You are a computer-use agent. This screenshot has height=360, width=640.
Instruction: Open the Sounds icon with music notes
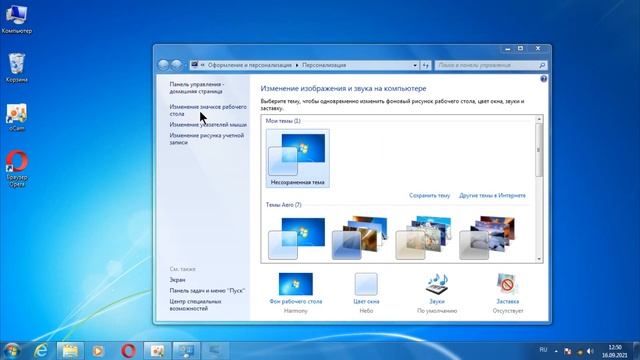pos(437,284)
